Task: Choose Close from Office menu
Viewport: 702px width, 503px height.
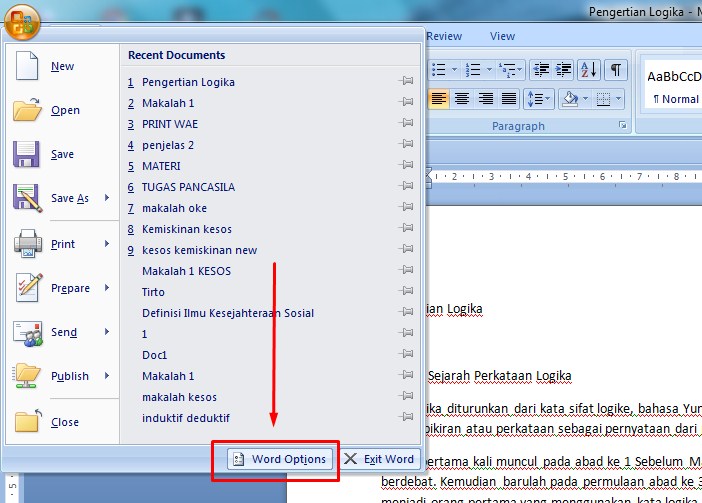Action: [x=63, y=422]
